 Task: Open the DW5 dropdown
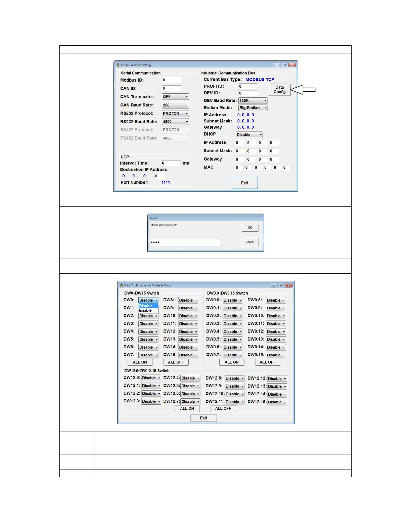point(148,340)
